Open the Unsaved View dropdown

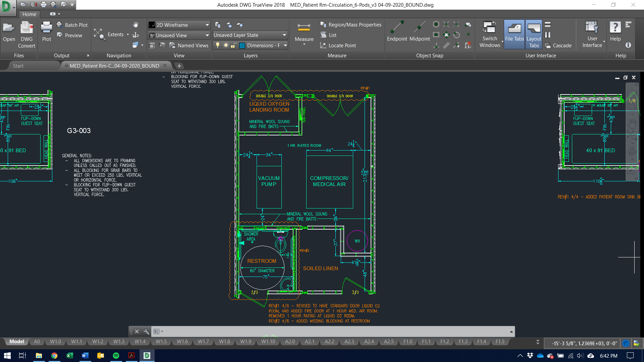click(x=179, y=35)
